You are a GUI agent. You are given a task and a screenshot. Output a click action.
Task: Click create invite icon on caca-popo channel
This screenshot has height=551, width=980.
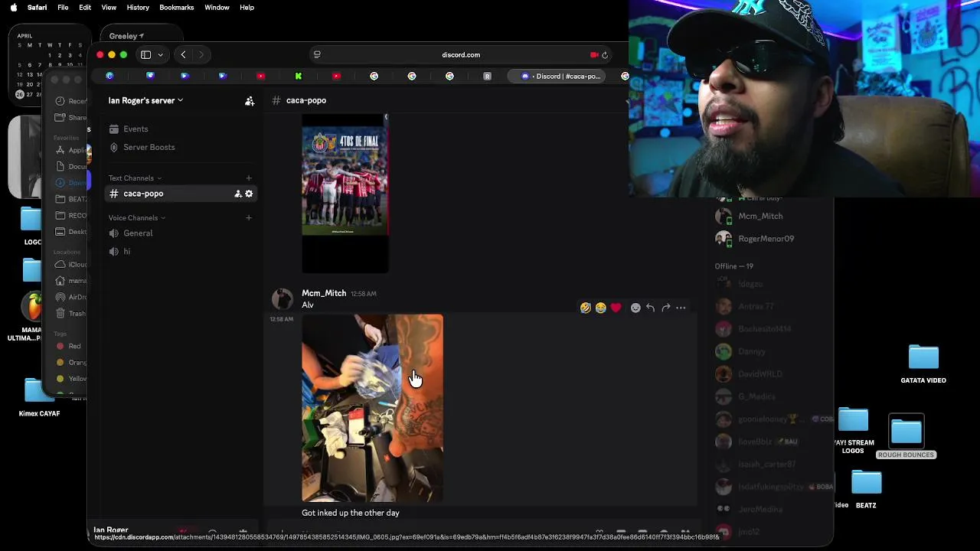tap(238, 194)
